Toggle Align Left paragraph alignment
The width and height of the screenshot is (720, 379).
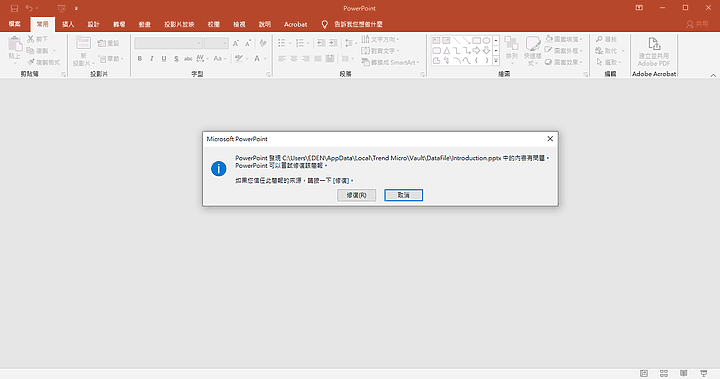coord(282,59)
